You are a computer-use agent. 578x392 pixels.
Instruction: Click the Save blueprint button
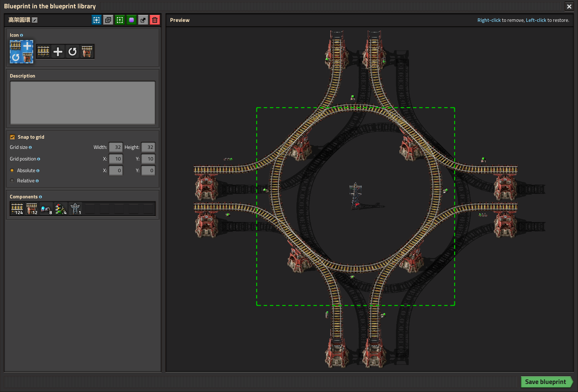pyautogui.click(x=546, y=382)
